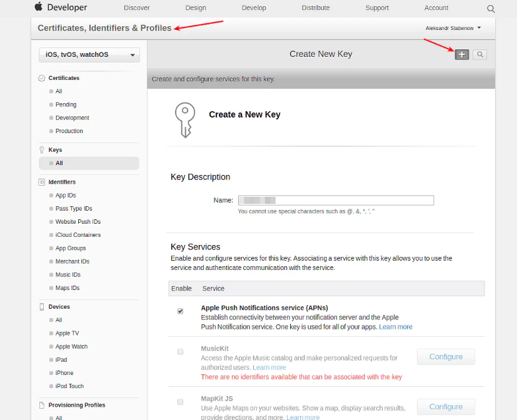Select Production certificates
This screenshot has height=420, width=517.
tap(69, 131)
